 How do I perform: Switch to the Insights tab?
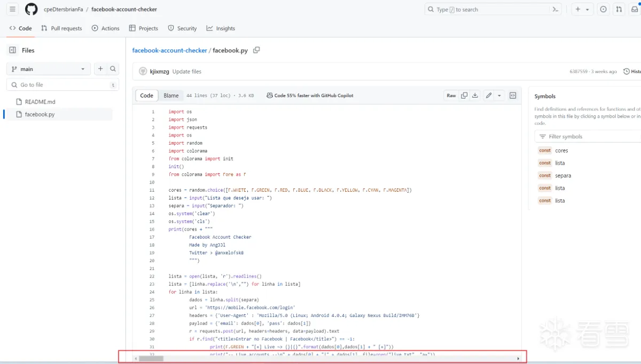pos(221,28)
